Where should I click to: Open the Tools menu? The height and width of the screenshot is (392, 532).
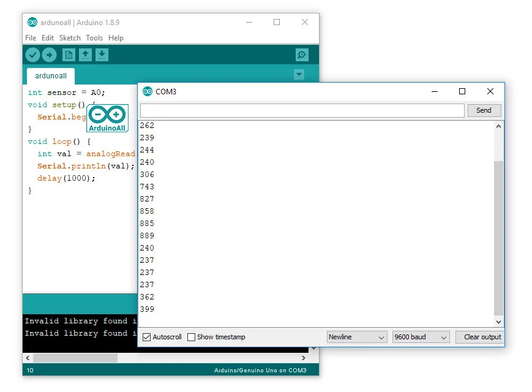94,38
